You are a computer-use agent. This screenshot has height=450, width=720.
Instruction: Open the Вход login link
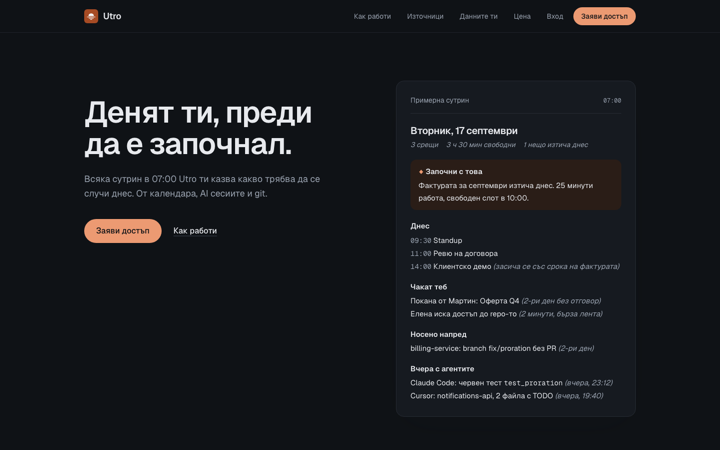click(x=555, y=17)
